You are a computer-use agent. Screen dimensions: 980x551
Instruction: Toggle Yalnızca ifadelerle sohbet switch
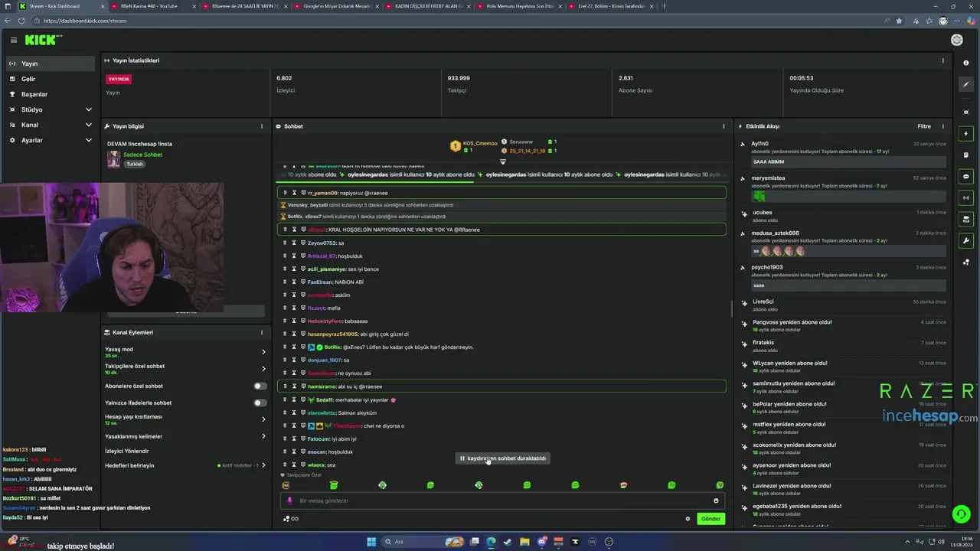[x=260, y=403]
